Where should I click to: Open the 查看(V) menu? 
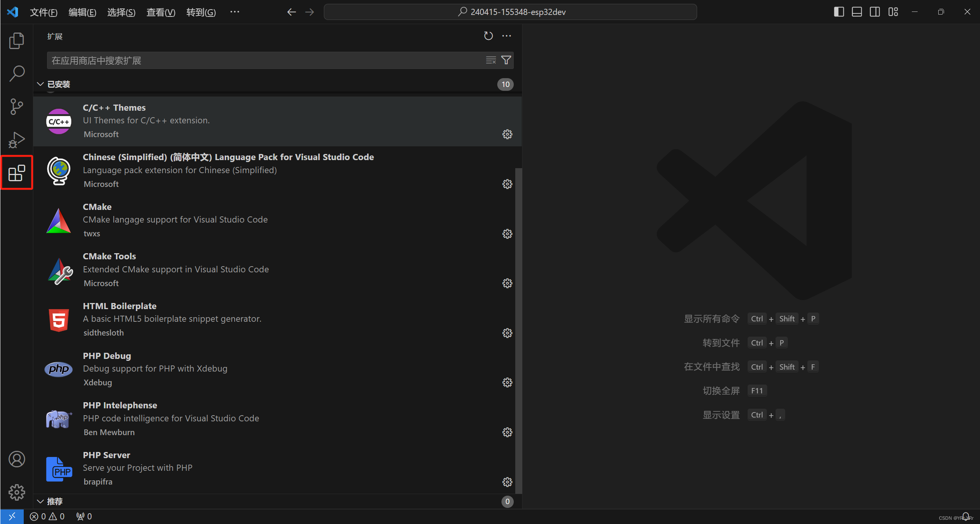click(x=161, y=12)
